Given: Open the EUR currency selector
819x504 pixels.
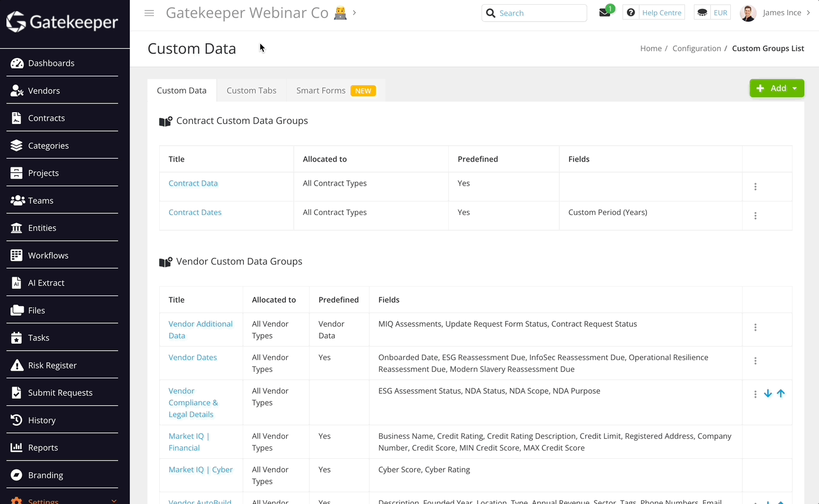Looking at the screenshot, I should click(x=711, y=12).
